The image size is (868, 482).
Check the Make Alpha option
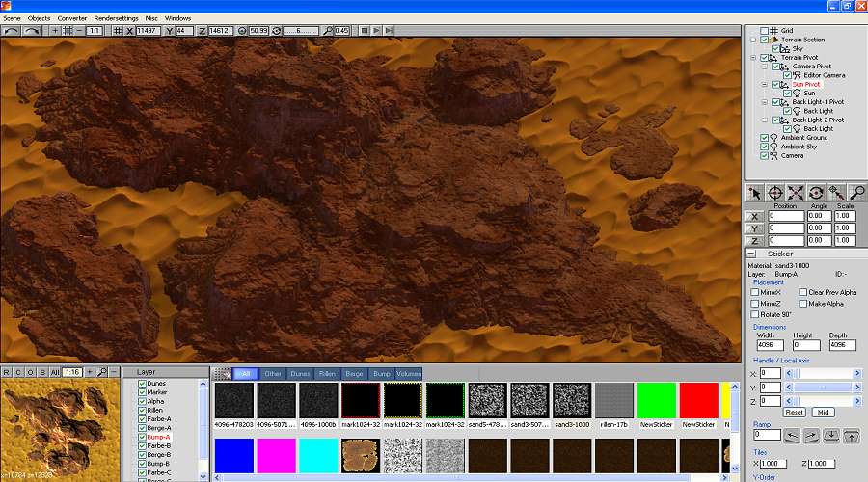tap(803, 304)
